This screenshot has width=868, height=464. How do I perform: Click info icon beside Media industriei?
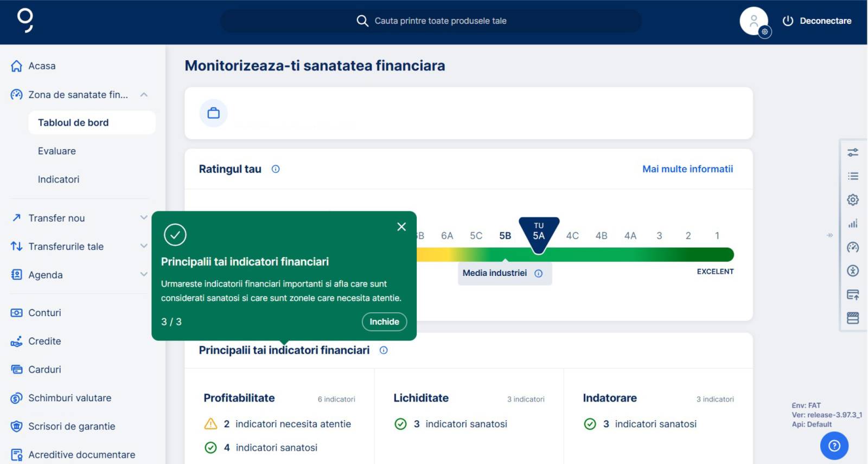click(x=538, y=273)
